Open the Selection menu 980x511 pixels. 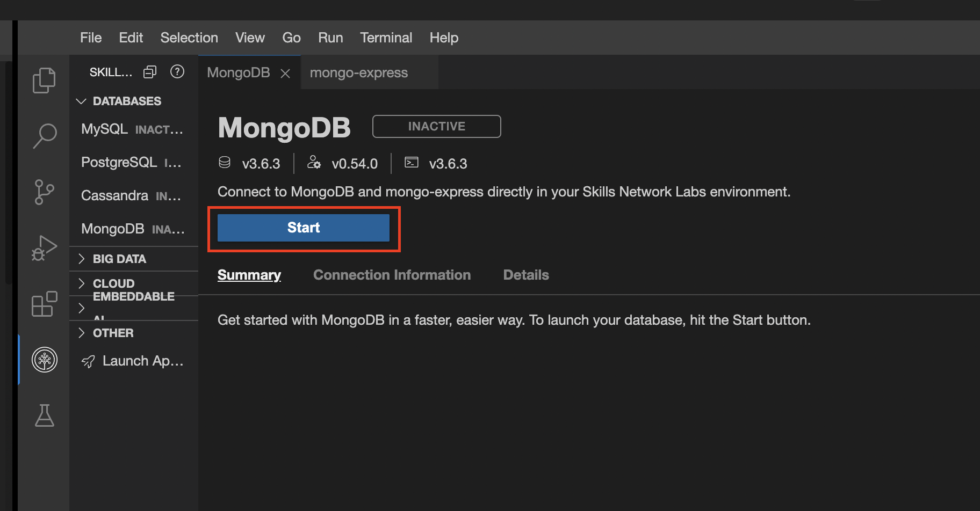pos(189,38)
